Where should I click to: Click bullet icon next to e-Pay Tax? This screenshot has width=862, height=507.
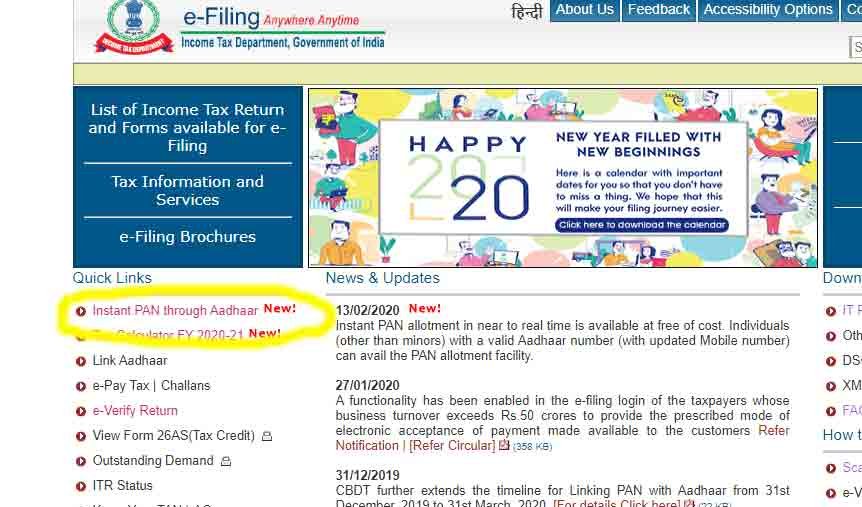coord(81,387)
